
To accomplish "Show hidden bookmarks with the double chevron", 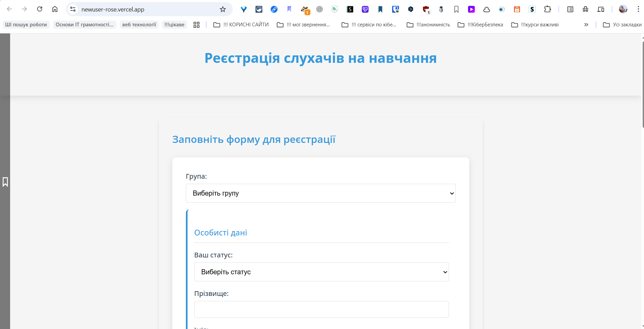I will click(x=586, y=25).
